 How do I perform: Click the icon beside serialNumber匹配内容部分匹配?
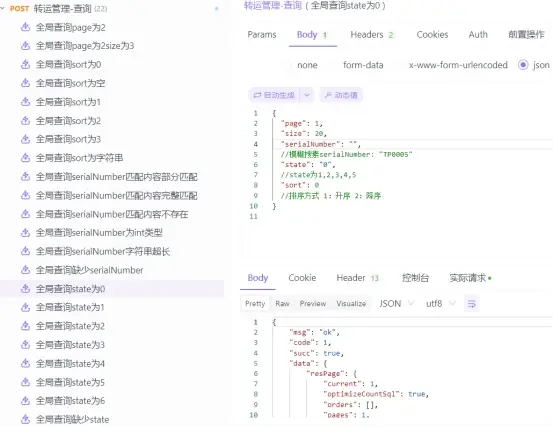[25, 176]
